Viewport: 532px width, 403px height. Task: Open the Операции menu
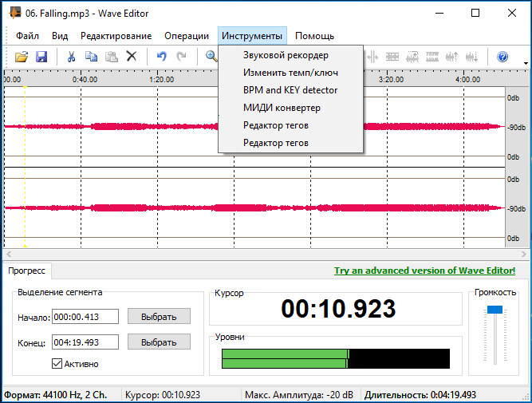tap(187, 36)
